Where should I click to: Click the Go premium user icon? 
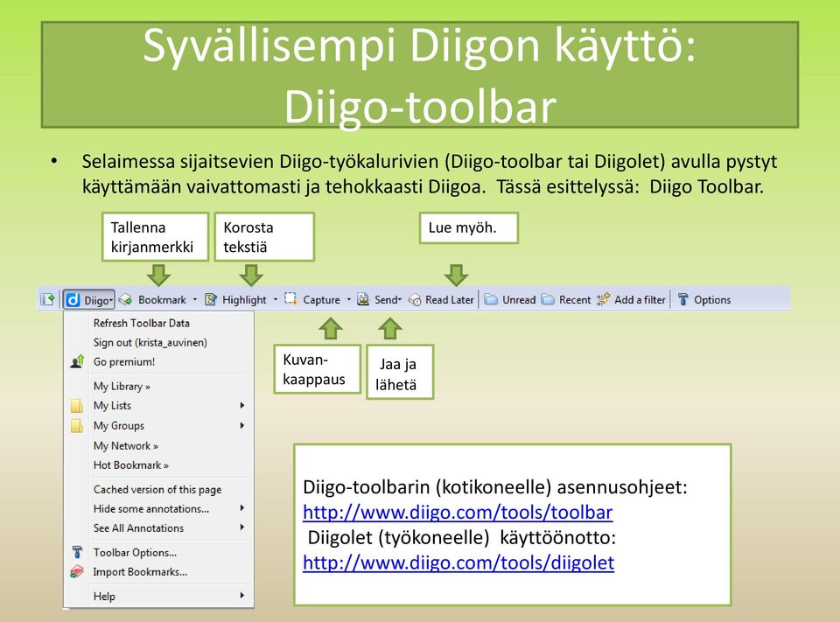coord(77,361)
